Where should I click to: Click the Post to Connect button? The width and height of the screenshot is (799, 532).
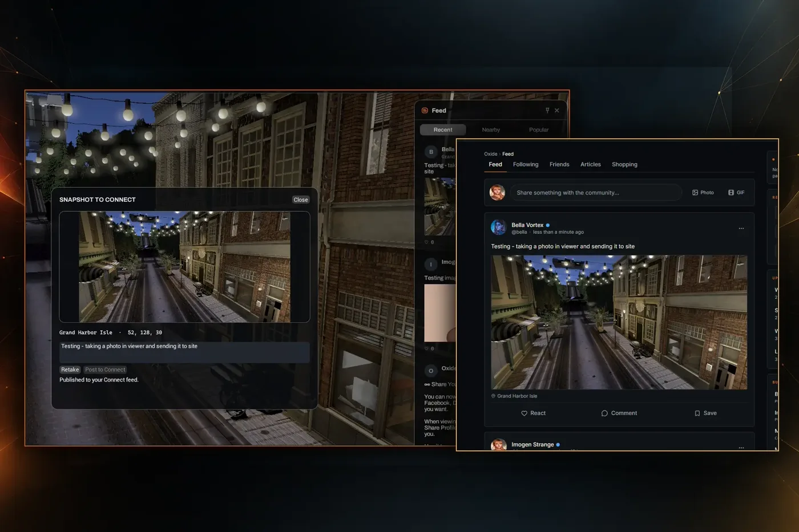[105, 369]
